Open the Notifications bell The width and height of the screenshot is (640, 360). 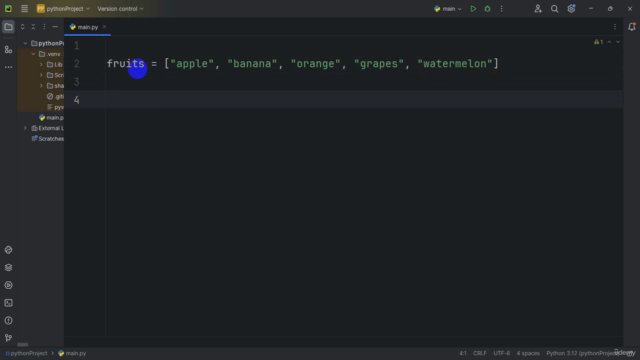point(631,27)
